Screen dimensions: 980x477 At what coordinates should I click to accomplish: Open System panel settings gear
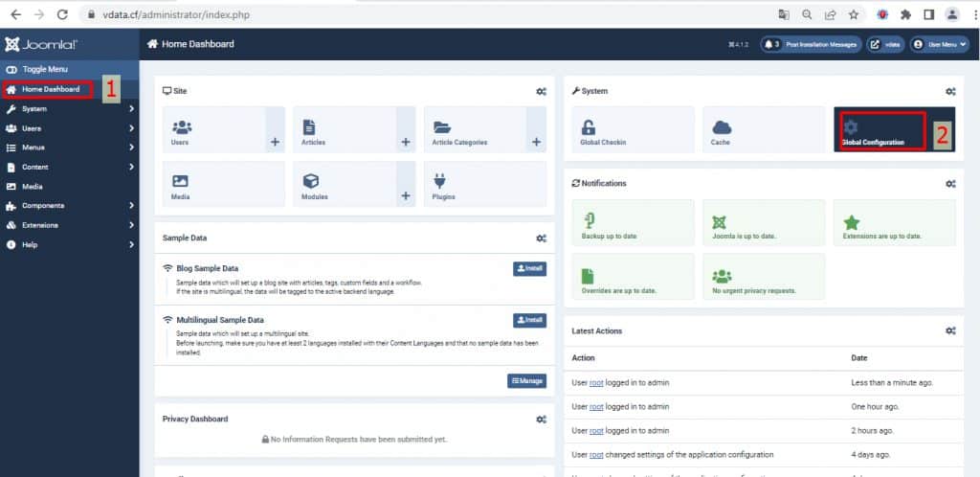[950, 91]
